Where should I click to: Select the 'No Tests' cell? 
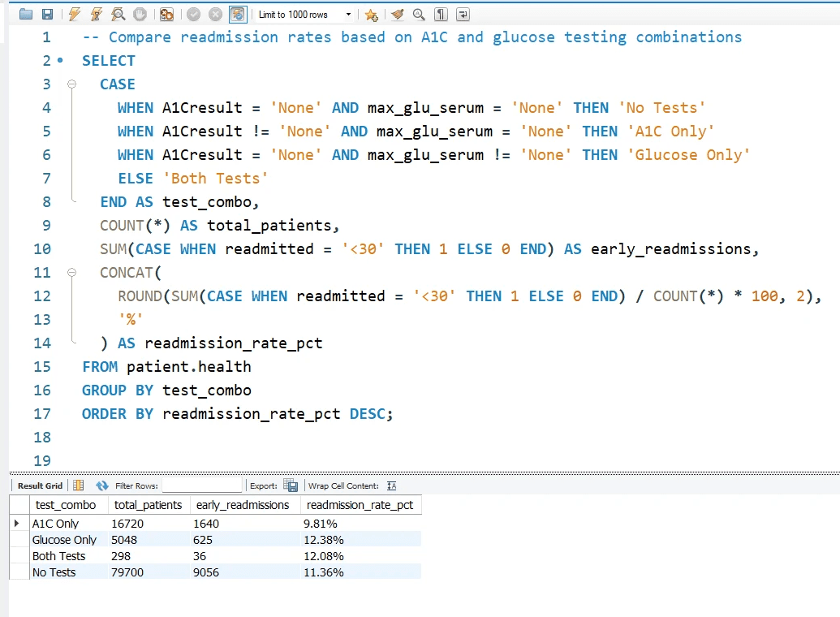(x=68, y=572)
